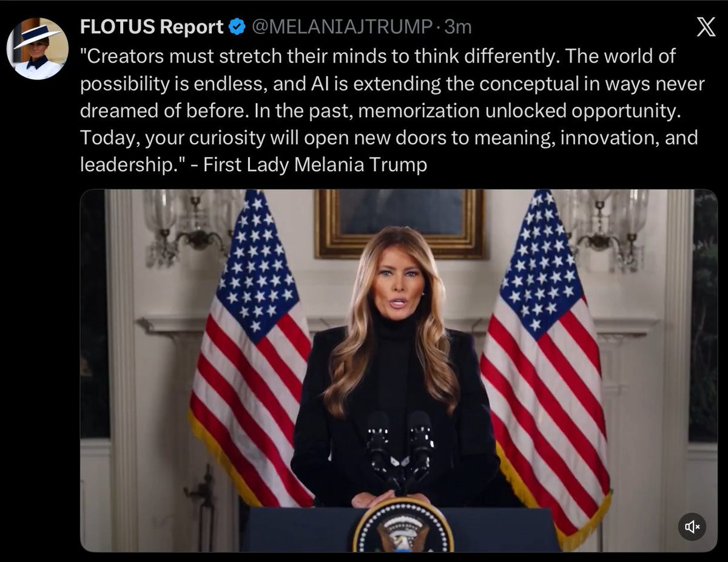Open the FLOTUS Report profile avatar
The width and height of the screenshot is (728, 562).
point(37,49)
